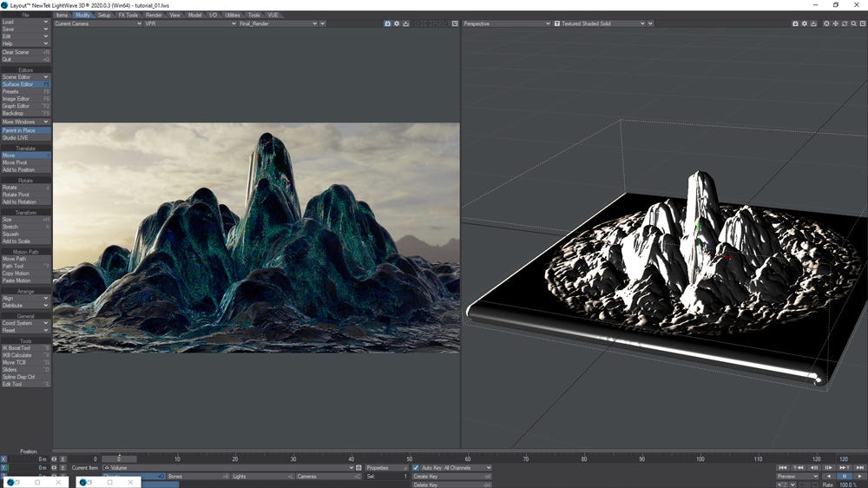
Task: Open the FX Tools tab
Action: click(x=128, y=15)
